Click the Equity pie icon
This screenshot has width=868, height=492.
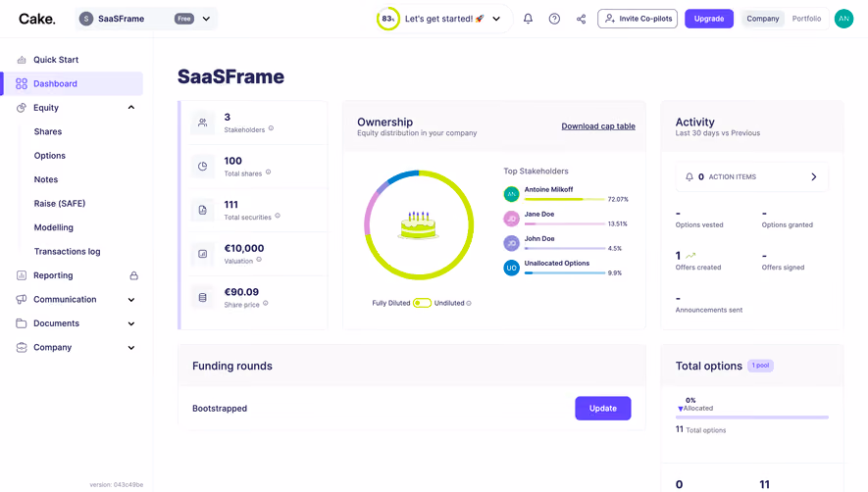pyautogui.click(x=22, y=108)
